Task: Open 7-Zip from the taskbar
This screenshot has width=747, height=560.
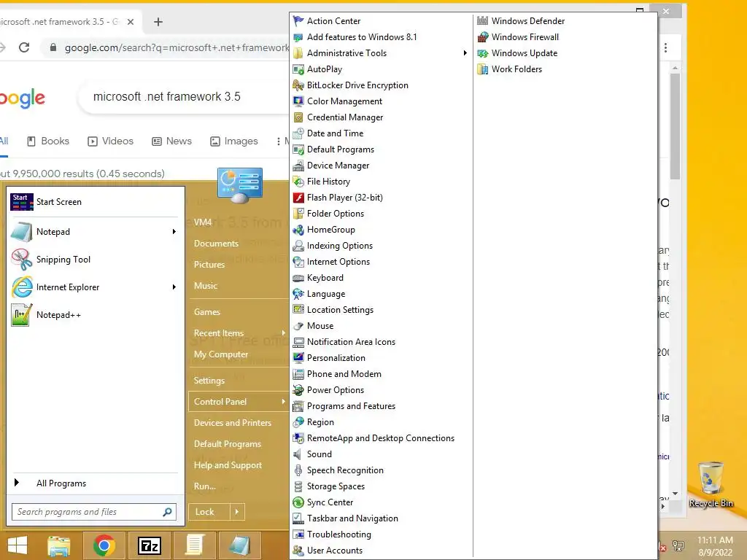Action: (149, 545)
